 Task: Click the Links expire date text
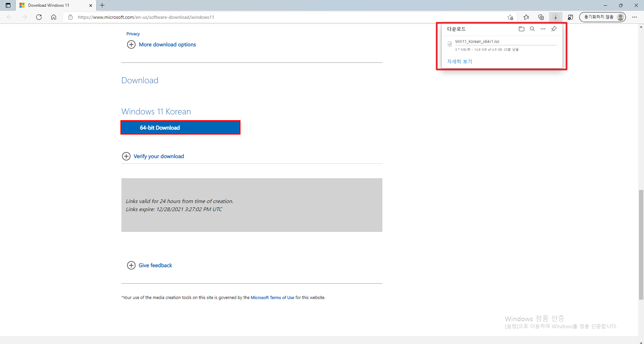pos(174,209)
